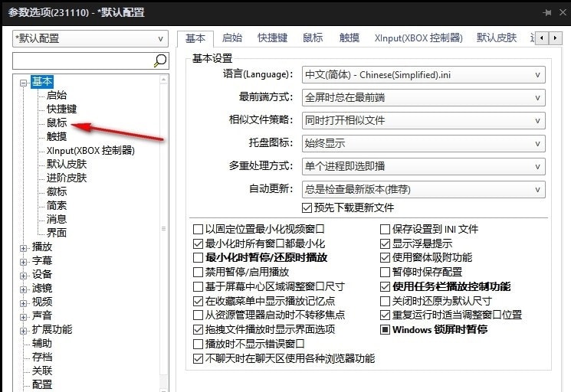Select XInput(XBOX 控制器) tree item
Viewport: 571px width, 392px height.
90,151
